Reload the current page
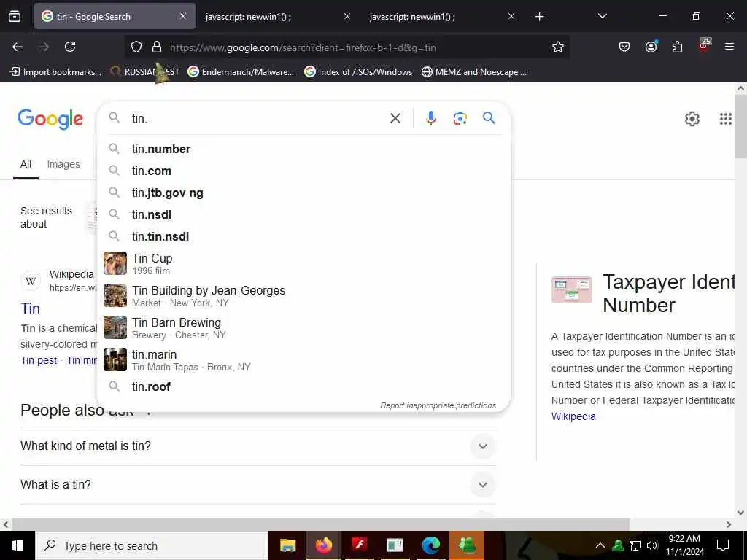Screen dimensions: 747x560 pos(70,47)
